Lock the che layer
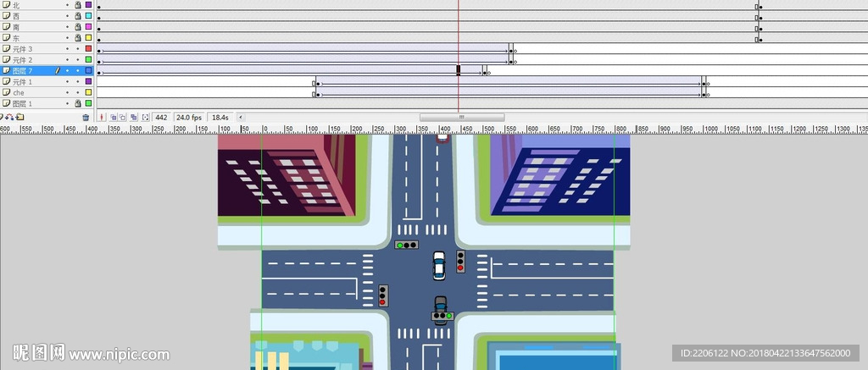This screenshot has width=868, height=370. pyautogui.click(x=77, y=92)
